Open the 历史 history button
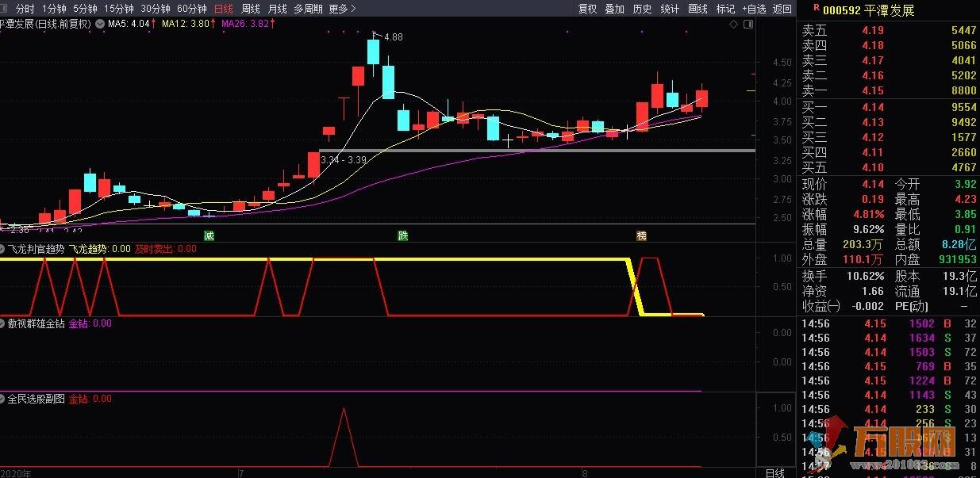Viewport: 980px width, 478px height. [642, 9]
